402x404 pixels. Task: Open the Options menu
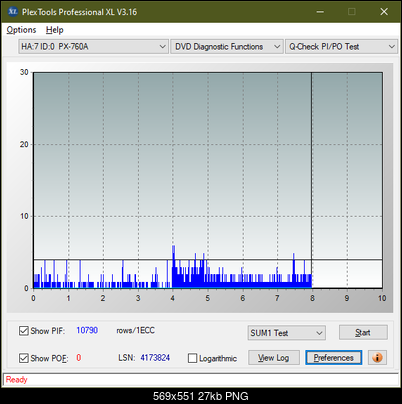pos(21,30)
